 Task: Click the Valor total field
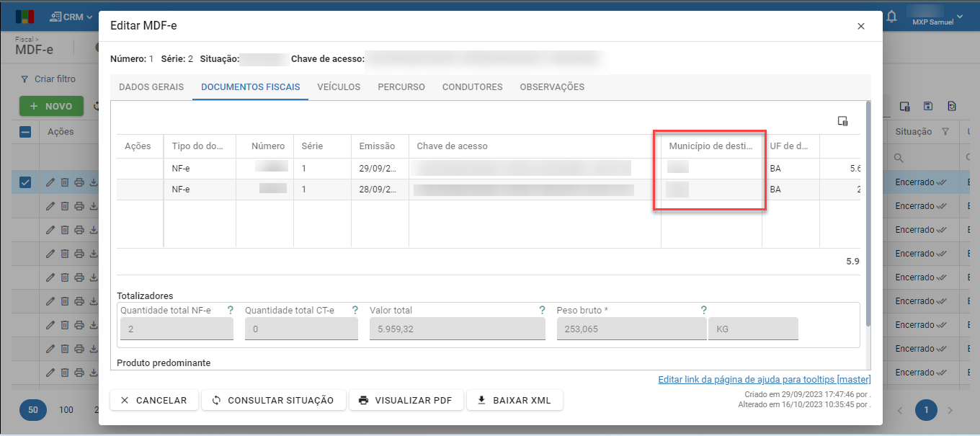coord(458,329)
